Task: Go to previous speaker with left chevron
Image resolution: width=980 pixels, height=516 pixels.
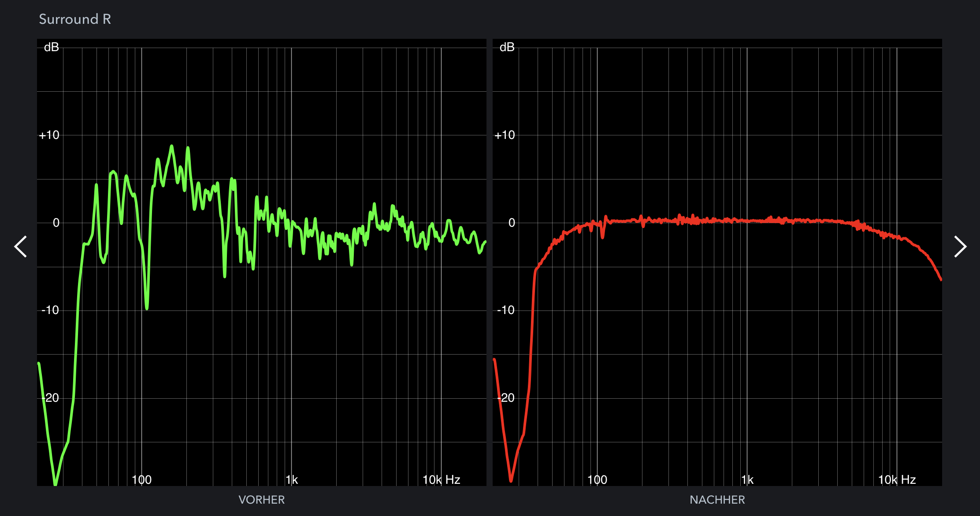Action: 21,246
